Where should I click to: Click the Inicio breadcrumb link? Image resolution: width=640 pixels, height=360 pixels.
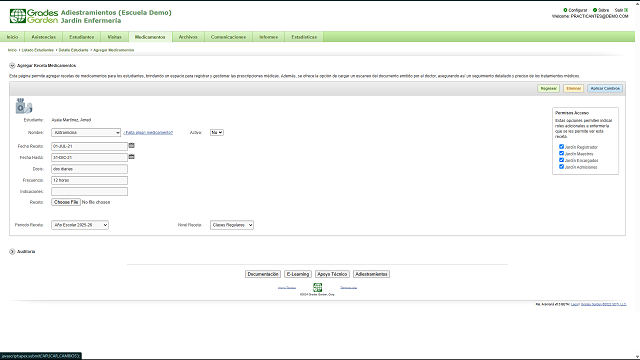(x=12, y=50)
